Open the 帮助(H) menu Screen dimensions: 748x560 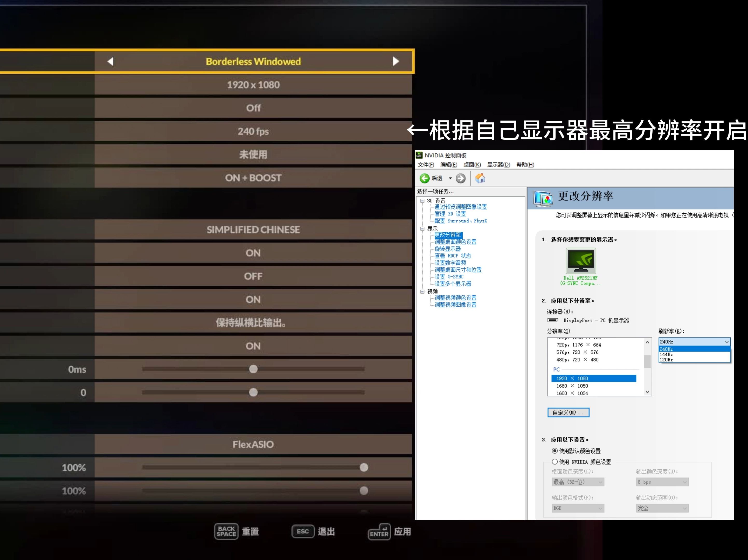pyautogui.click(x=525, y=165)
